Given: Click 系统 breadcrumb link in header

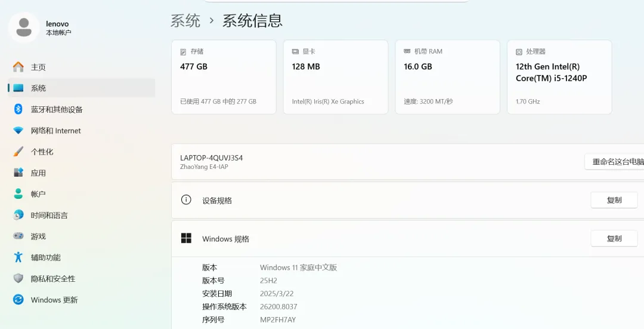Looking at the screenshot, I should pyautogui.click(x=185, y=20).
